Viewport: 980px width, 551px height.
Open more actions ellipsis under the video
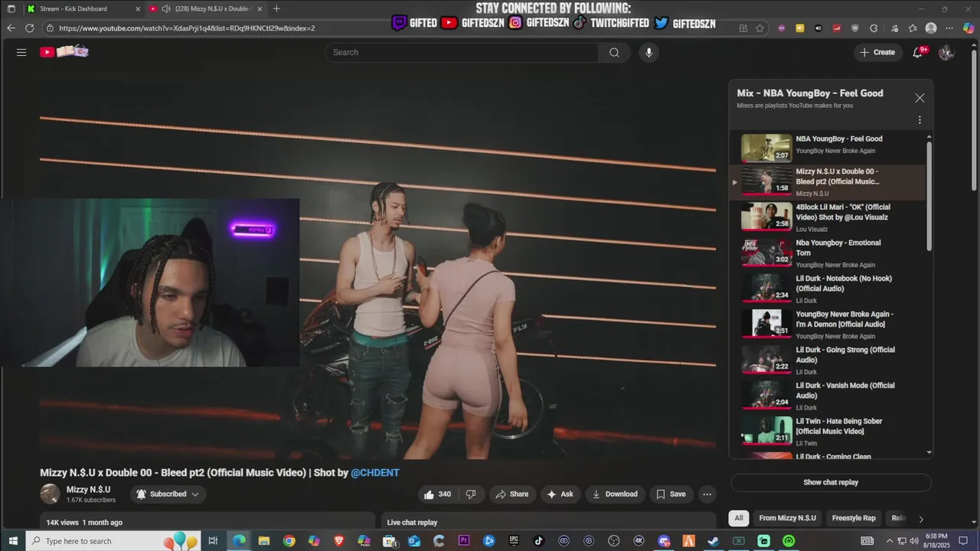[707, 494]
